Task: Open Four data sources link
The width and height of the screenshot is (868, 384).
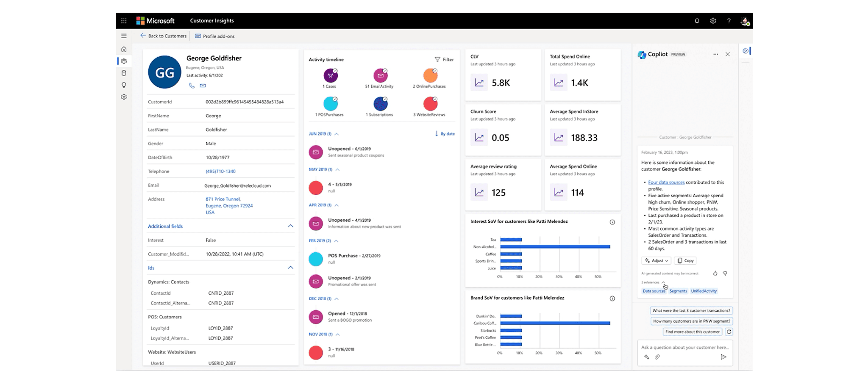Action: 666,182
